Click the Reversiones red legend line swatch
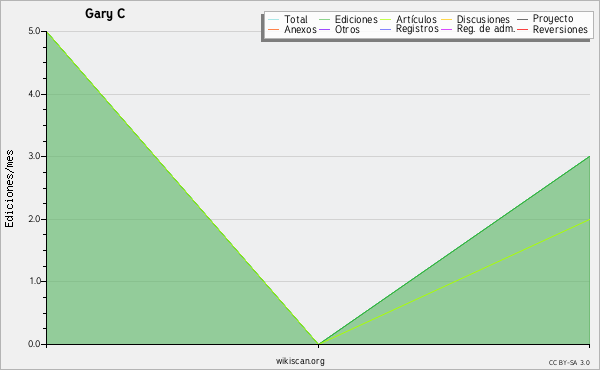Viewport: 600px width, 370px height. tap(522, 29)
